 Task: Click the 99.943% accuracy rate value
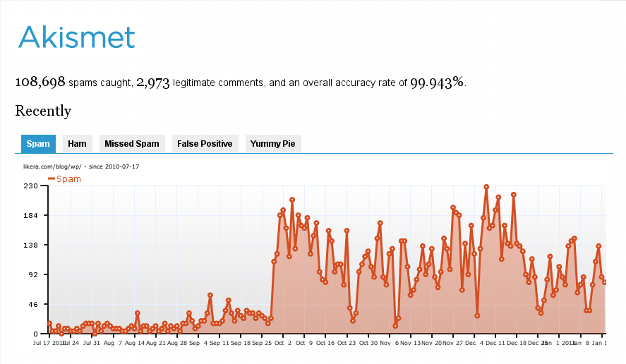(x=437, y=83)
